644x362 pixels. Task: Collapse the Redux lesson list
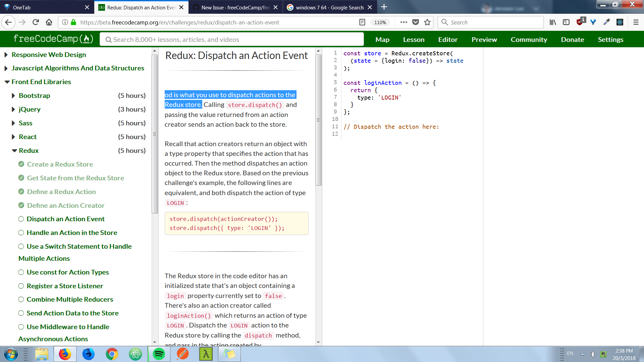(14, 150)
